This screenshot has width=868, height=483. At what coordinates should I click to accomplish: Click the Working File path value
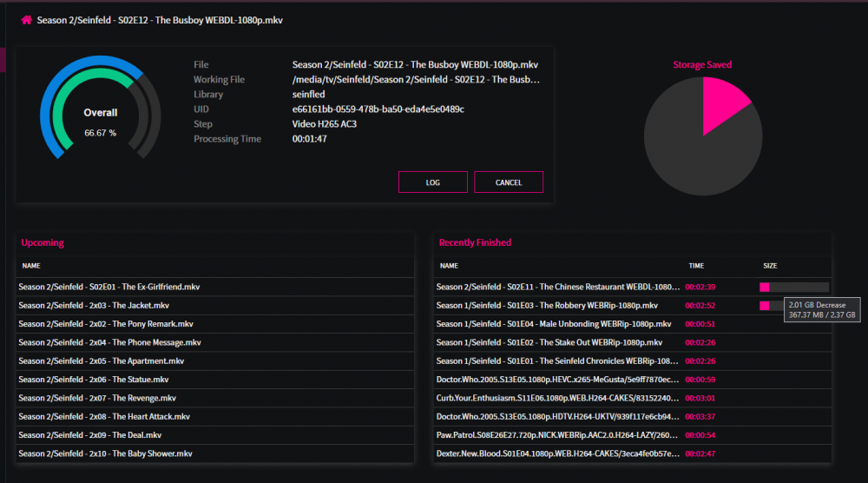(x=416, y=80)
